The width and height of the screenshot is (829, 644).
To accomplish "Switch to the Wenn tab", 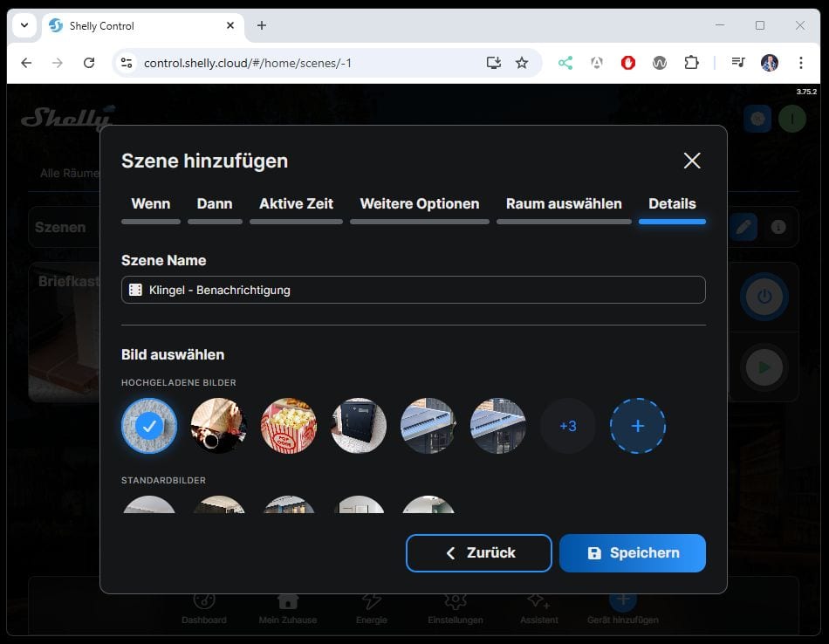I will [x=150, y=204].
